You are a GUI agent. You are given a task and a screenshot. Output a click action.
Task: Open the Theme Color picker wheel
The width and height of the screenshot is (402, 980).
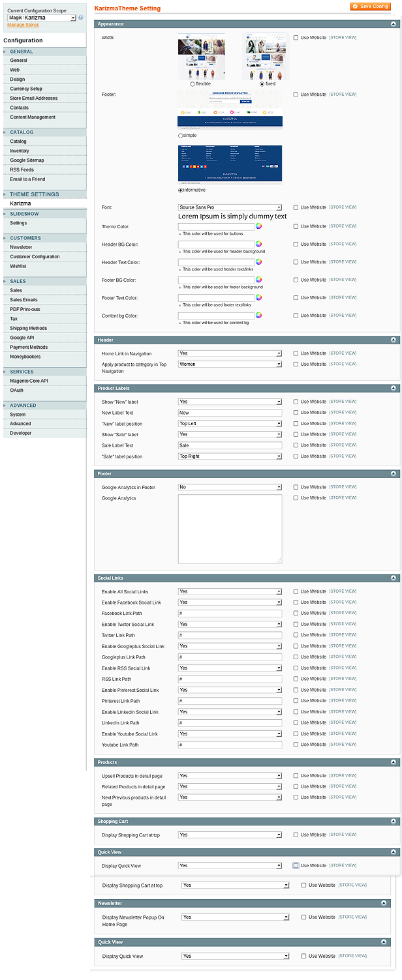tap(258, 226)
